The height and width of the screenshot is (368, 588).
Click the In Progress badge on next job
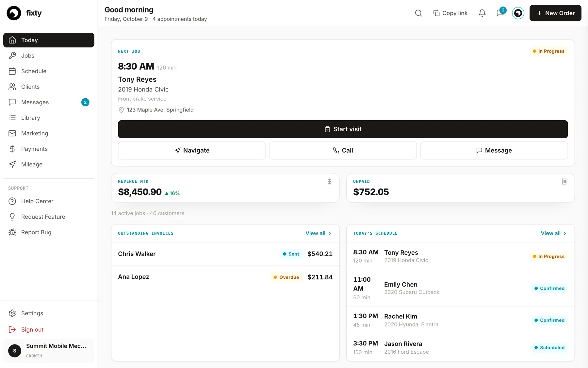549,51
